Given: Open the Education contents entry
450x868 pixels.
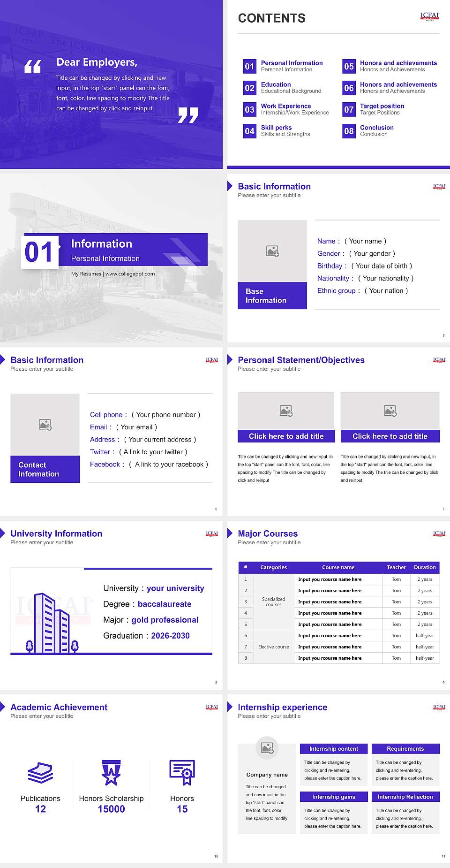Looking at the screenshot, I should 291,88.
